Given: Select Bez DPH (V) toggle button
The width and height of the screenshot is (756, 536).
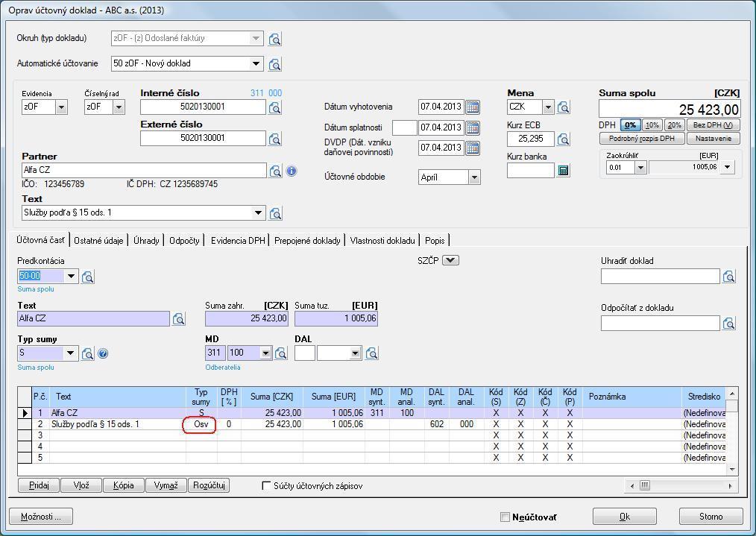Looking at the screenshot, I should click(x=713, y=125).
